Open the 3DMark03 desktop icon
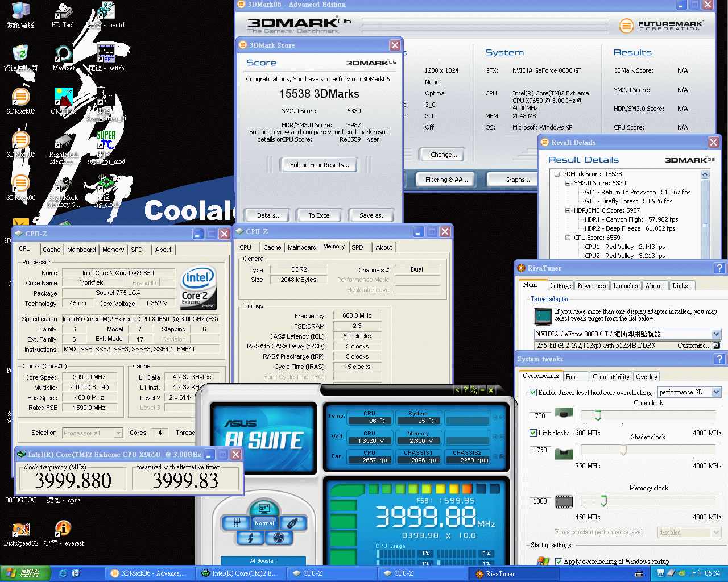 tap(21, 101)
